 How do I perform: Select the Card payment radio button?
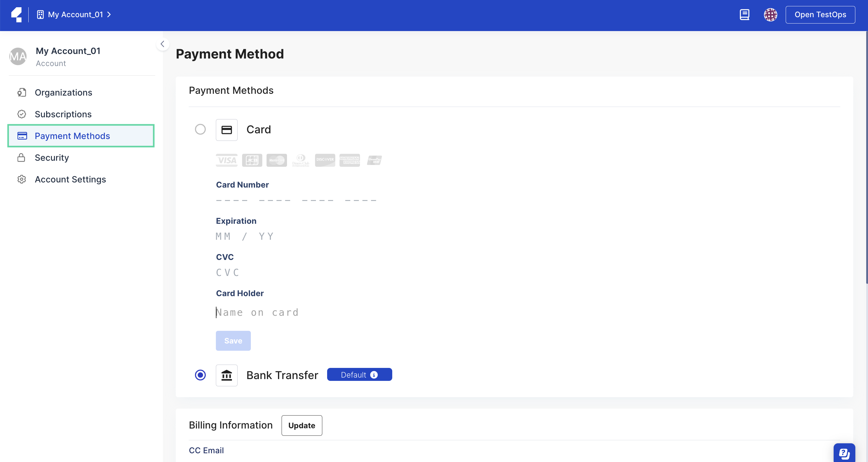[x=200, y=129]
